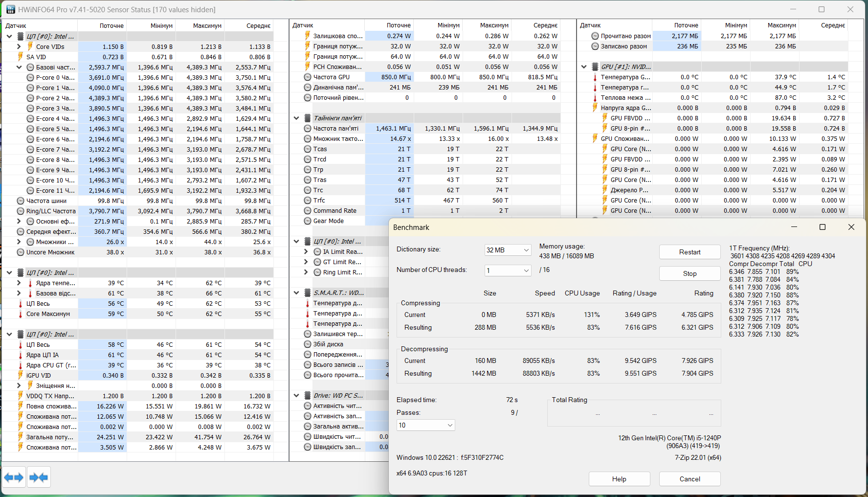Click the lightning icon beside Повна спожива row
This screenshot has width=868, height=497.
click(21, 406)
